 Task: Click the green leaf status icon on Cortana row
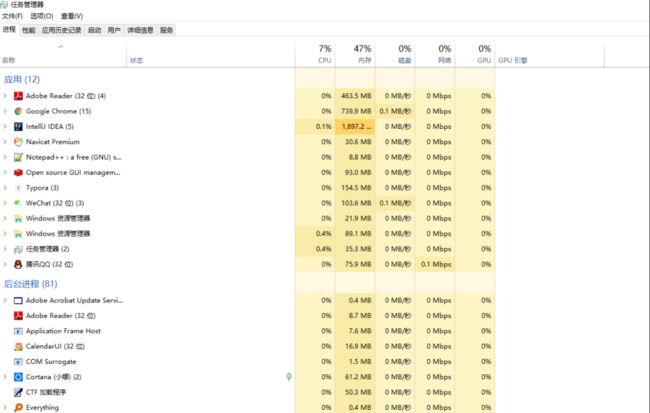(289, 377)
